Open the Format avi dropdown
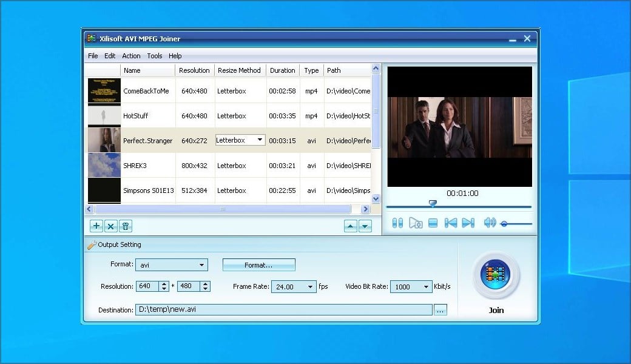This screenshot has height=364, width=631. click(x=201, y=265)
